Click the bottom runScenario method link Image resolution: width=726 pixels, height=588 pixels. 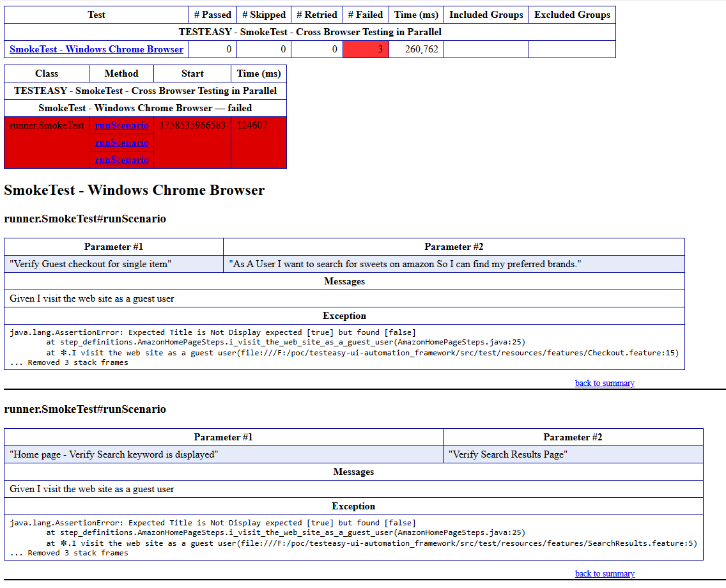121,160
